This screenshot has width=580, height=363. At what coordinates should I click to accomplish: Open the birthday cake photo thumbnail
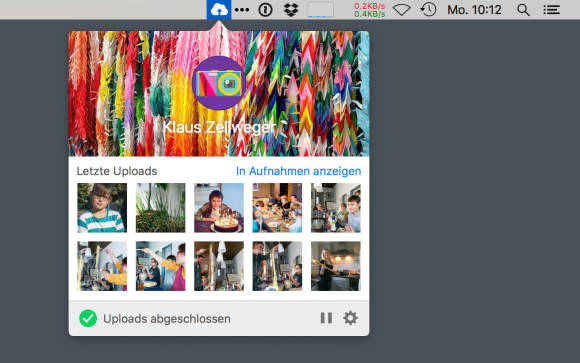219,208
